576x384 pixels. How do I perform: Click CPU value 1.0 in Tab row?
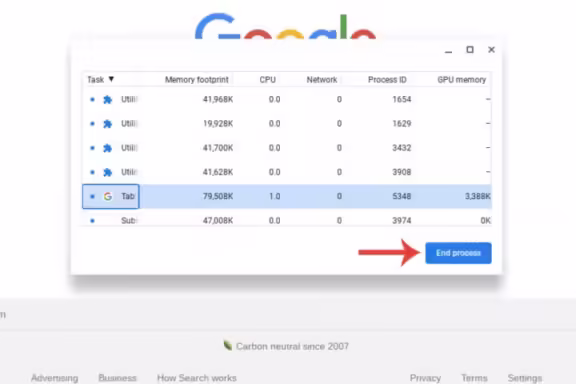[274, 196]
